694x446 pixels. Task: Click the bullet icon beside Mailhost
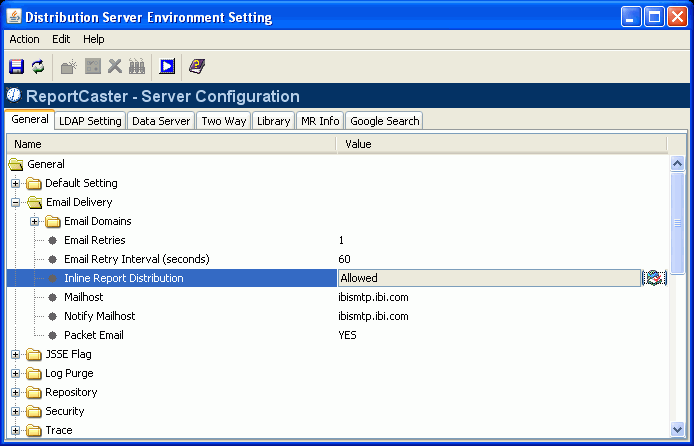[53, 297]
